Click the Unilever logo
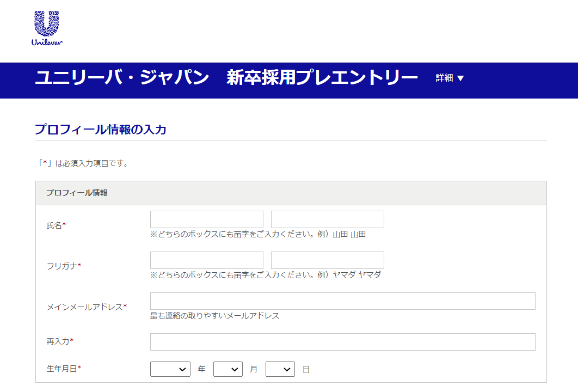Image resolution: width=578 pixels, height=392 pixels. [47, 28]
